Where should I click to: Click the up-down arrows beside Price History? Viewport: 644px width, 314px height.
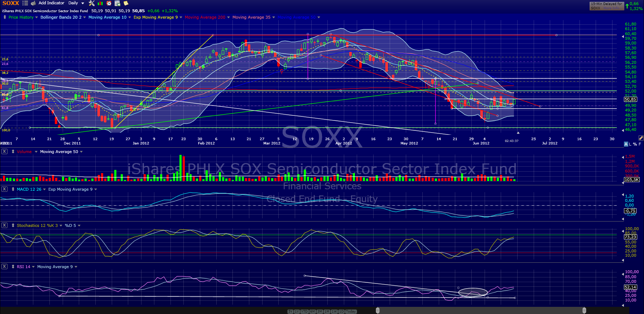point(5,17)
